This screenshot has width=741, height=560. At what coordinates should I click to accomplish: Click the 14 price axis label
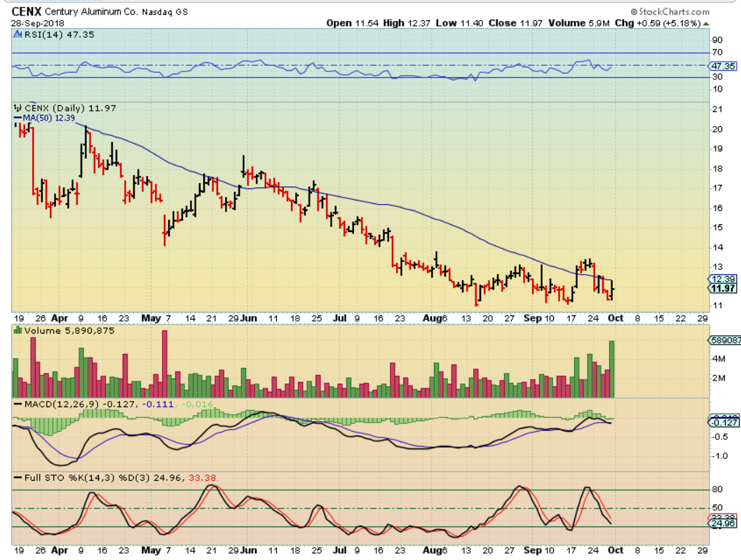[717, 247]
